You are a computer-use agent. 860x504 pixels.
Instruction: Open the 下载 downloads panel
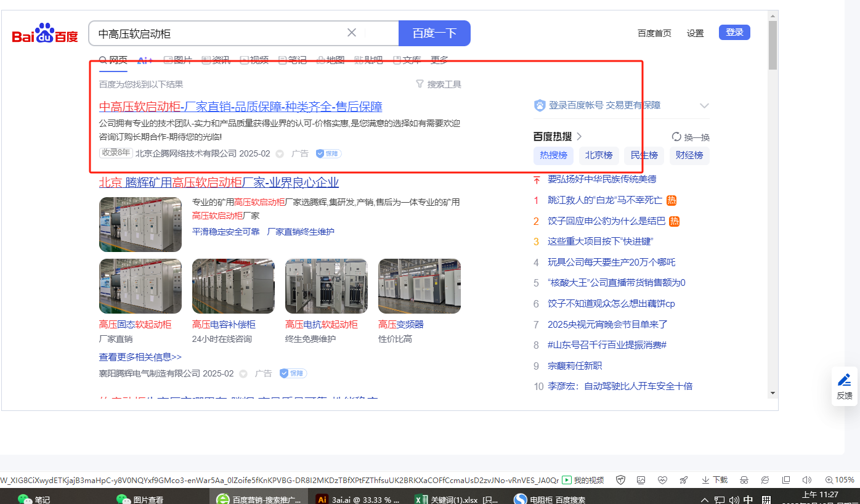click(x=715, y=480)
